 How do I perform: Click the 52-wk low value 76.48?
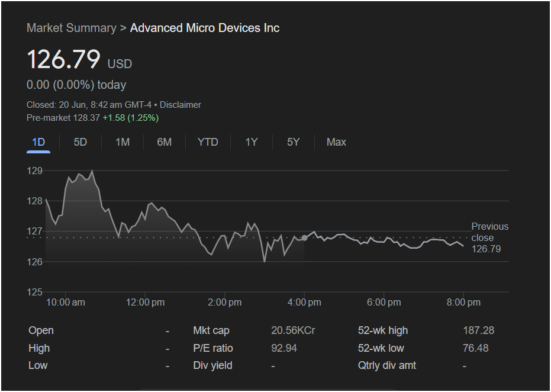point(475,348)
